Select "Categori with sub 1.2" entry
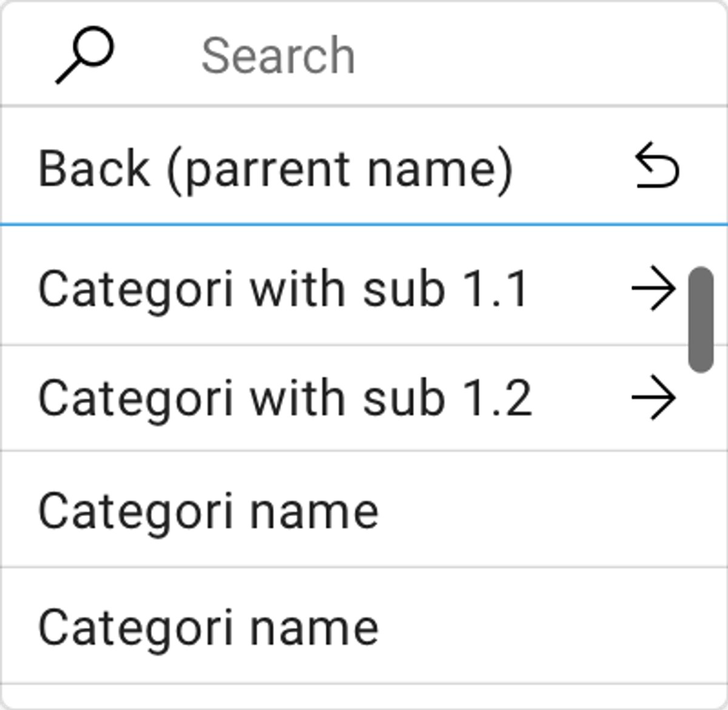The image size is (728, 710). (x=285, y=398)
